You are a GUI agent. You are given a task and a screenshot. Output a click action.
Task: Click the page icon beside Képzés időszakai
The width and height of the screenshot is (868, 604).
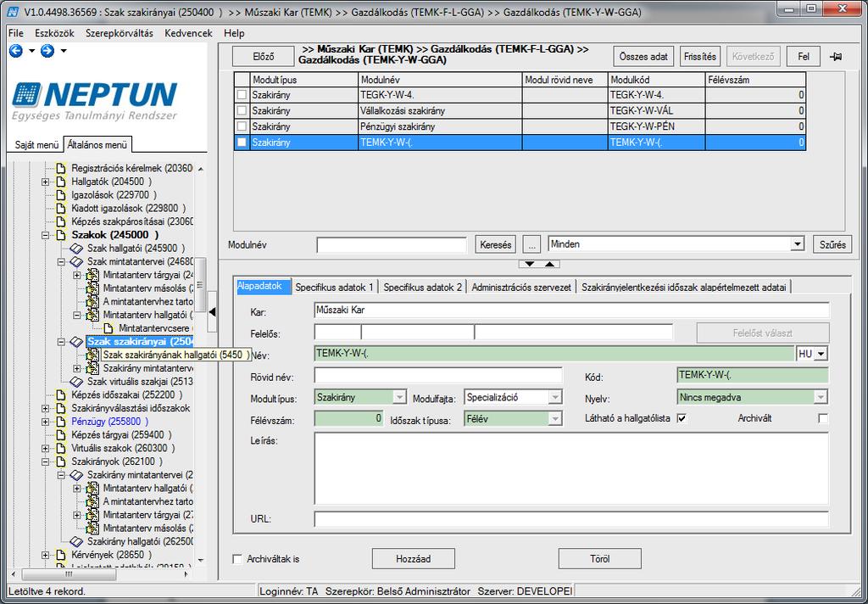[62, 394]
